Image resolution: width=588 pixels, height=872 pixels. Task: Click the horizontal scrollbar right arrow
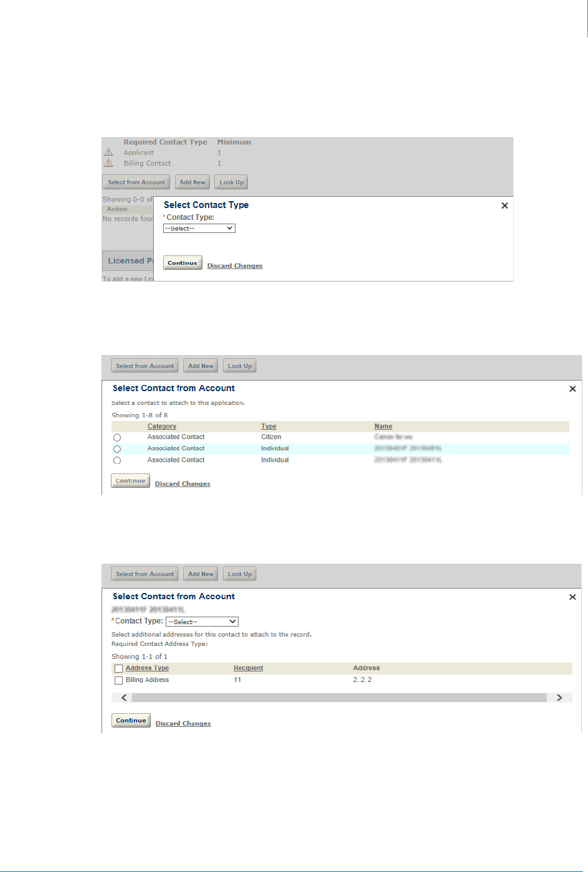[x=559, y=698]
